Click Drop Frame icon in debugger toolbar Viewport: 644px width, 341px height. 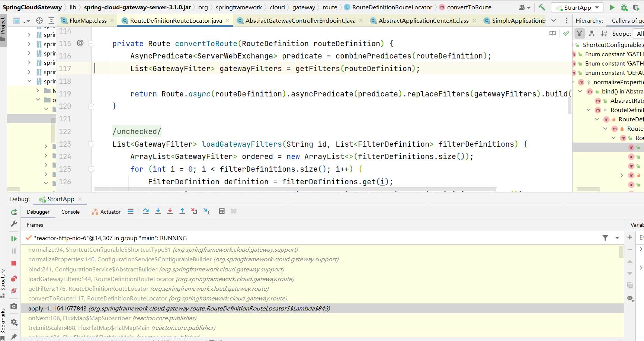coord(194,211)
